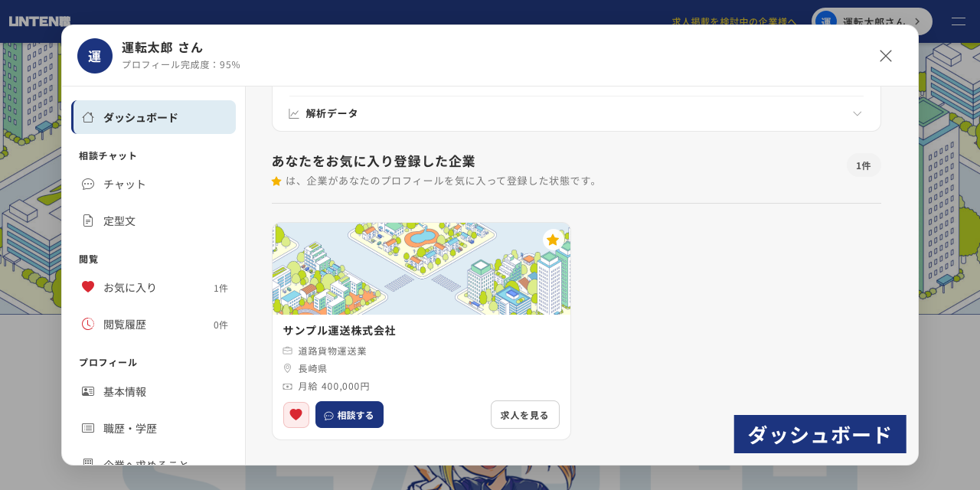This screenshot has height=490, width=980.
Task: Click 求人掲載を検討中の企業様へ link
Action: [734, 21]
